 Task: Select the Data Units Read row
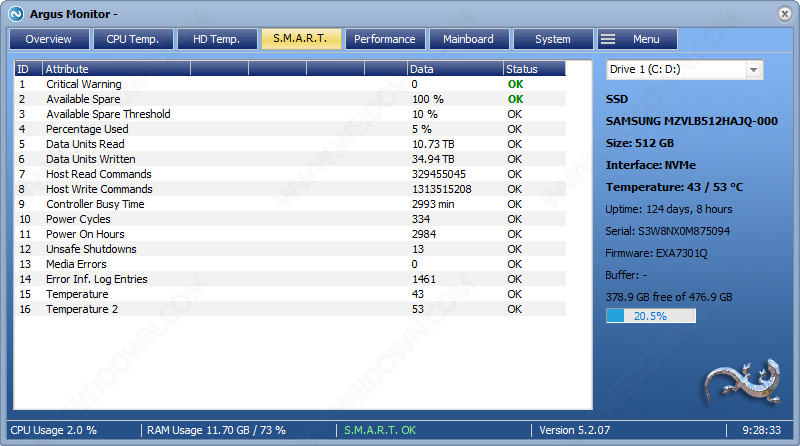click(290, 144)
